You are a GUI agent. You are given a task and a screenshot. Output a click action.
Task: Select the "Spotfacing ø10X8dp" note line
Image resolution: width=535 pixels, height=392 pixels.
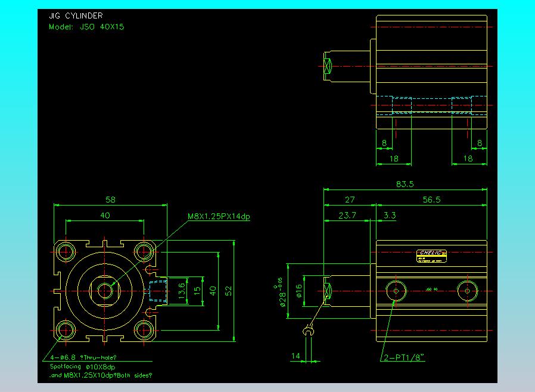[83, 367]
